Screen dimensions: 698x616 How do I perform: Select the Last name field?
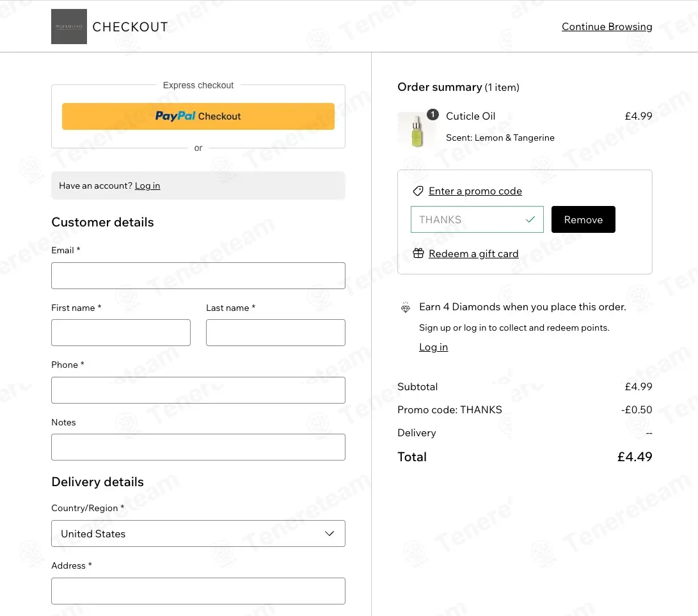point(276,333)
